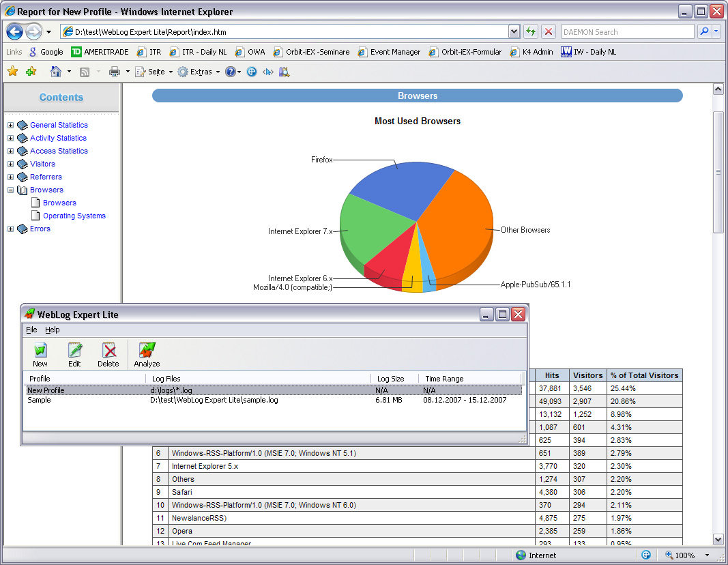The image size is (728, 565).
Task: Open the File menu in WebLog Expert Lite
Action: coord(31,330)
